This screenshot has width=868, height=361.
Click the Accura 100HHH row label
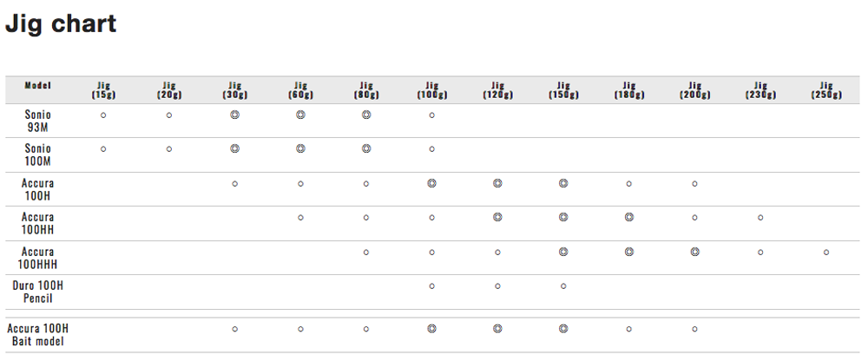coord(37,258)
